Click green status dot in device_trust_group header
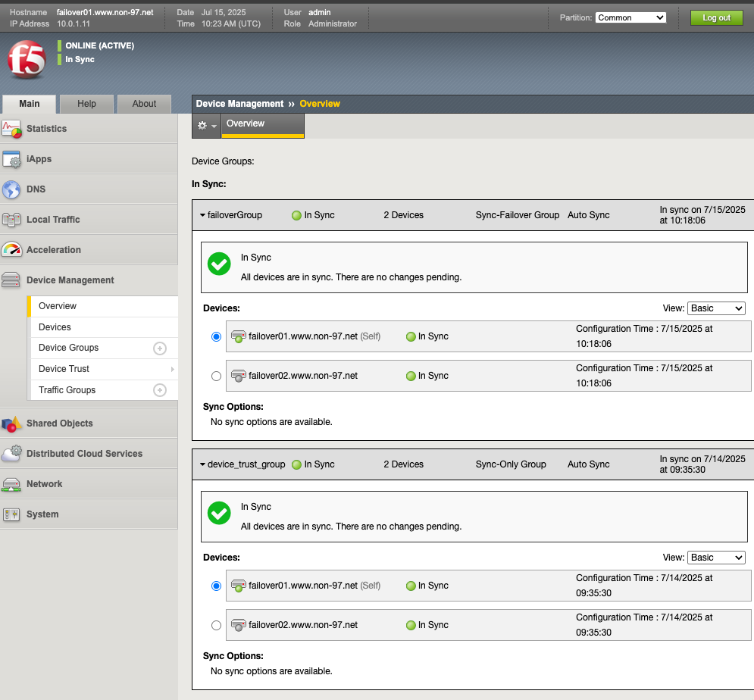Image resolution: width=754 pixels, height=700 pixels. coord(297,464)
